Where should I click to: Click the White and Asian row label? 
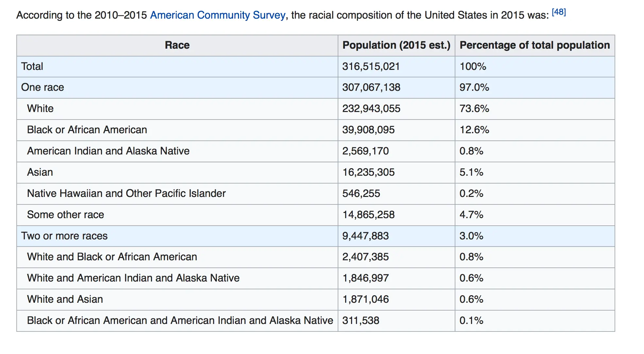[65, 299]
